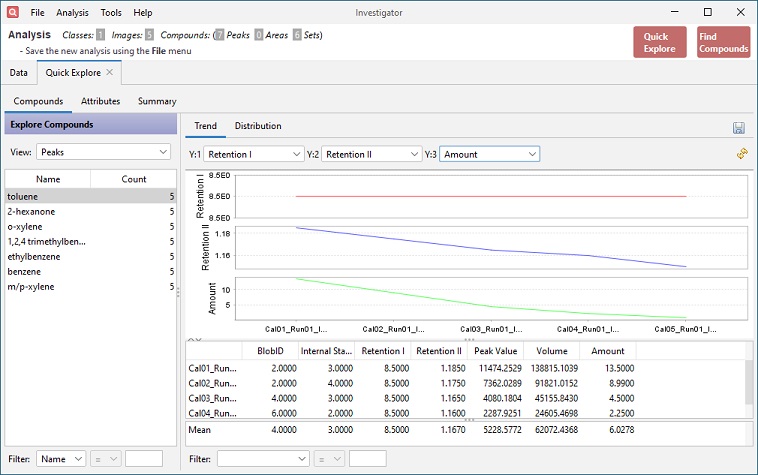Open the Y:2 Retention II dropdown
This screenshot has height=475, width=758.
coord(371,154)
